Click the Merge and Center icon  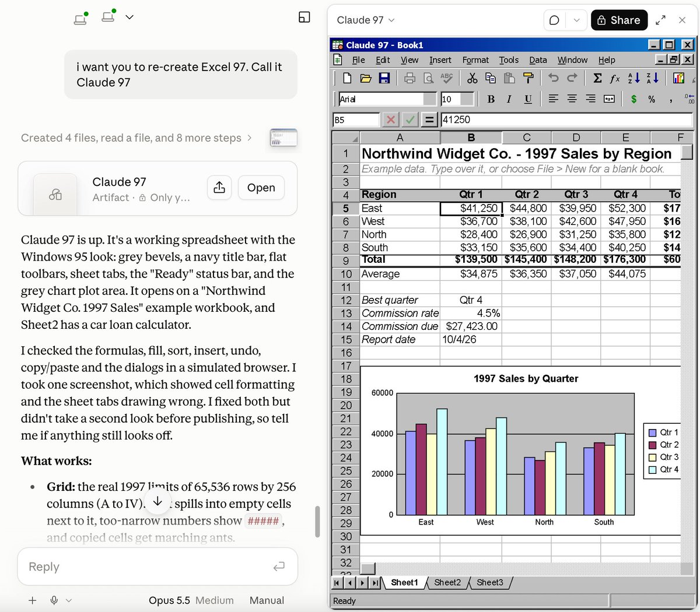pos(609,99)
